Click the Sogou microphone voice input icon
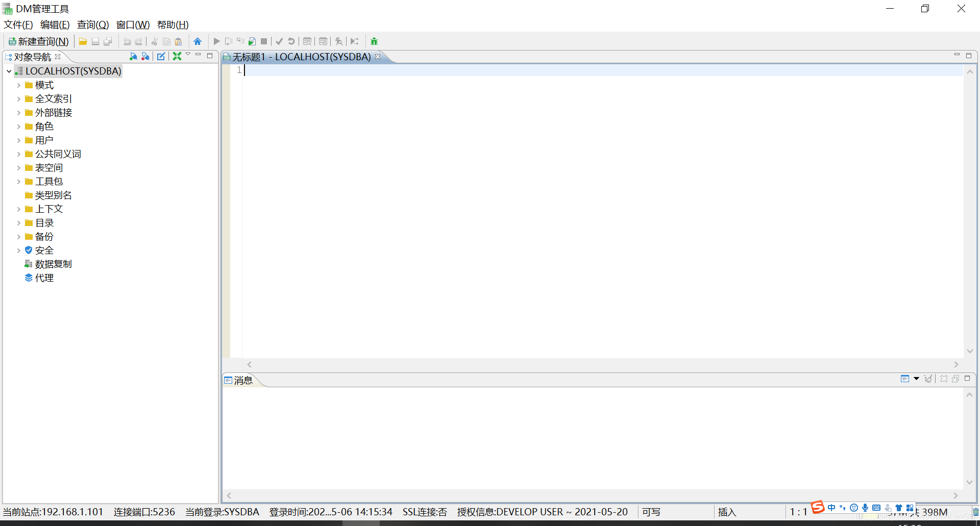 (865, 508)
